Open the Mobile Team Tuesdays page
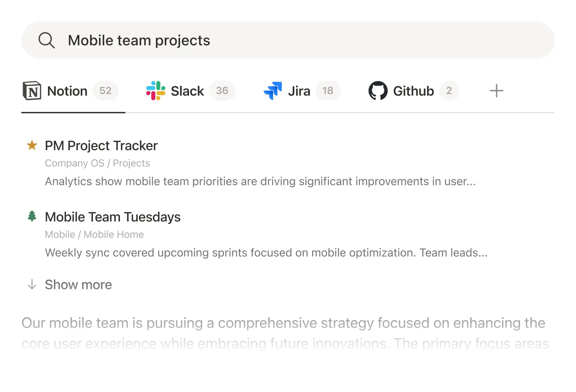The height and width of the screenshot is (392, 576). pyautogui.click(x=113, y=217)
